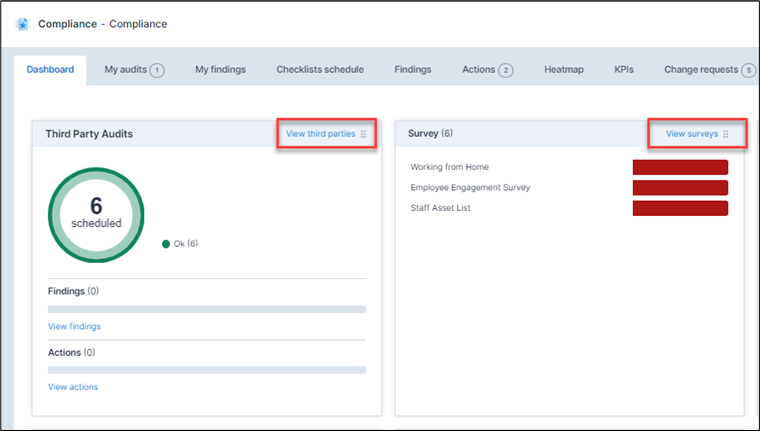Click the 6 scheduled donut chart
The height and width of the screenshot is (431, 760).
(96, 214)
